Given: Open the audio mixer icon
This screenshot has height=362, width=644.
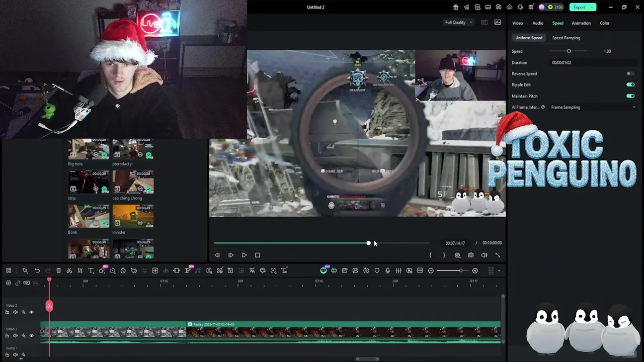Looking at the screenshot, I should pyautogui.click(x=398, y=270).
